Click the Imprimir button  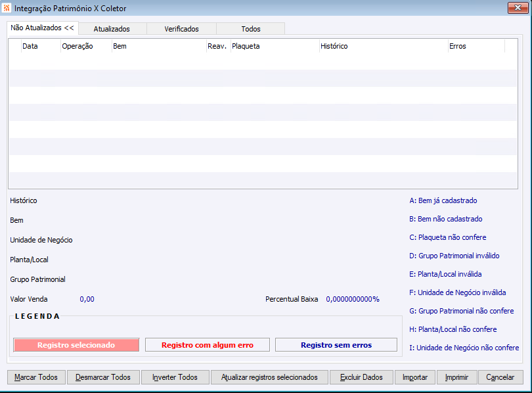click(x=456, y=377)
